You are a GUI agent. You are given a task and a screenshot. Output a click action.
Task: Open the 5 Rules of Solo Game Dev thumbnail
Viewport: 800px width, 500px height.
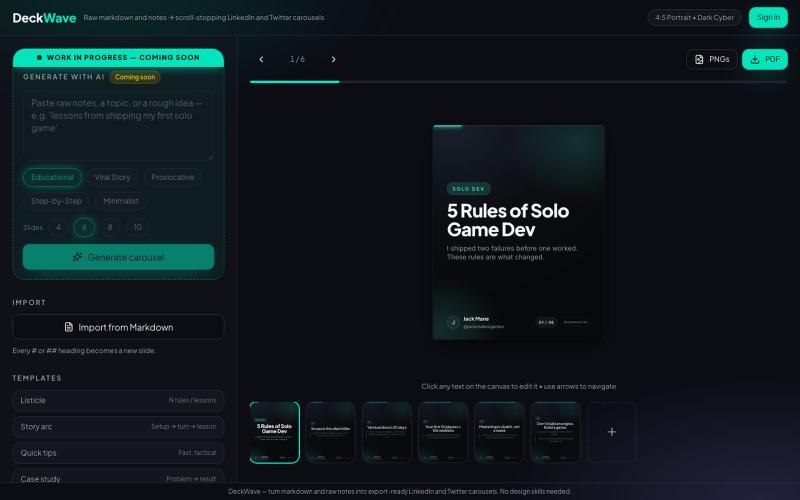coord(274,432)
